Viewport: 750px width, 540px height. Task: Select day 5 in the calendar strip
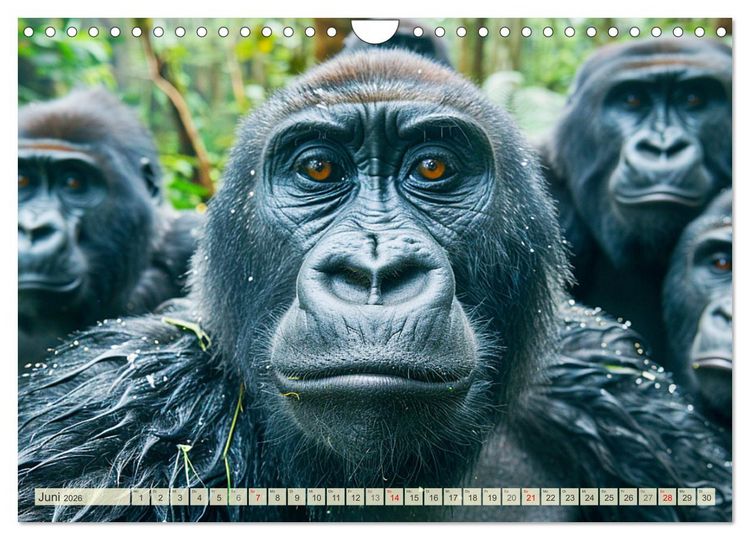[x=219, y=497]
